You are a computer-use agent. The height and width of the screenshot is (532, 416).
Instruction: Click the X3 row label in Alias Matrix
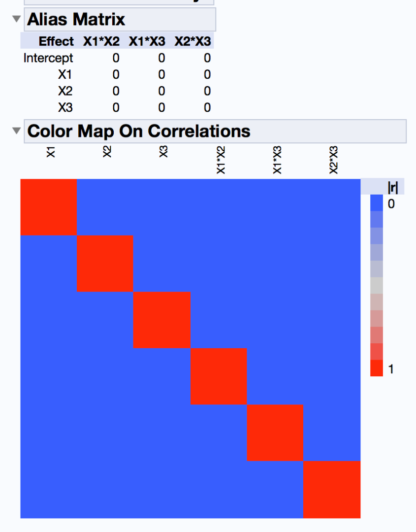pos(65,108)
